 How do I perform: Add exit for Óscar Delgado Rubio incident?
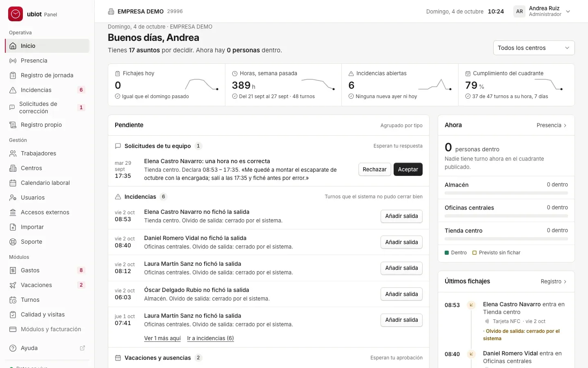pyautogui.click(x=401, y=294)
